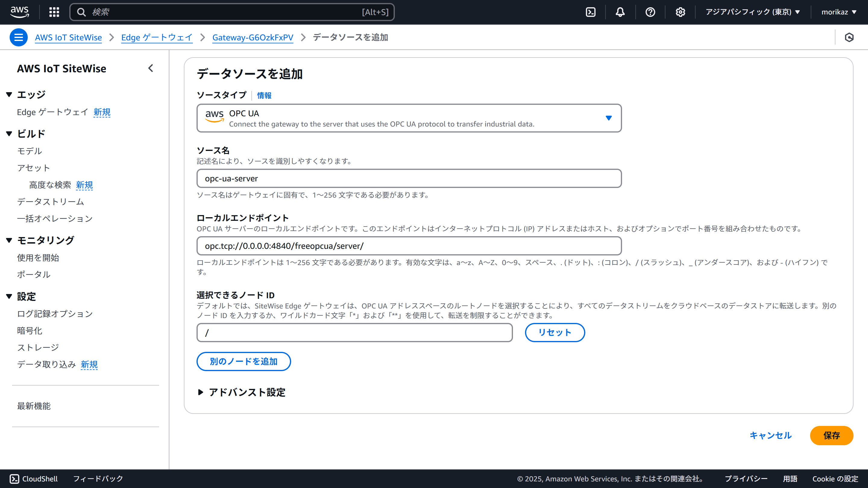Open the morikaz account menu
The image size is (868, 488).
(x=839, y=12)
